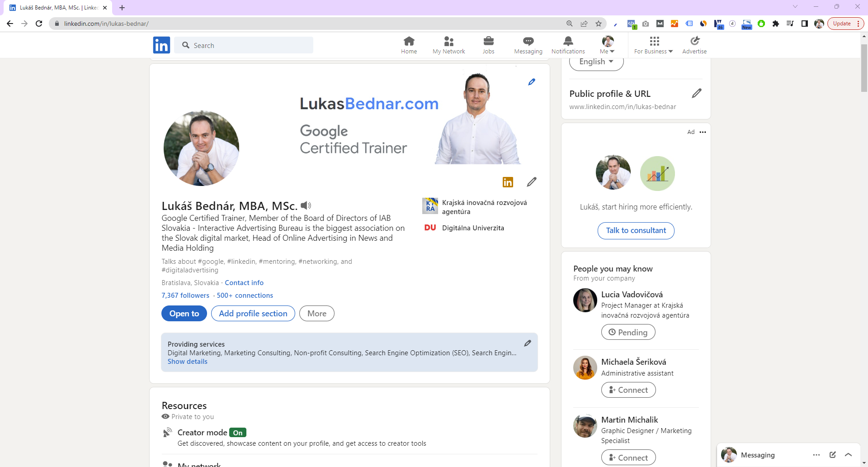Edit the profile banner with the blue pencil

tap(532, 82)
